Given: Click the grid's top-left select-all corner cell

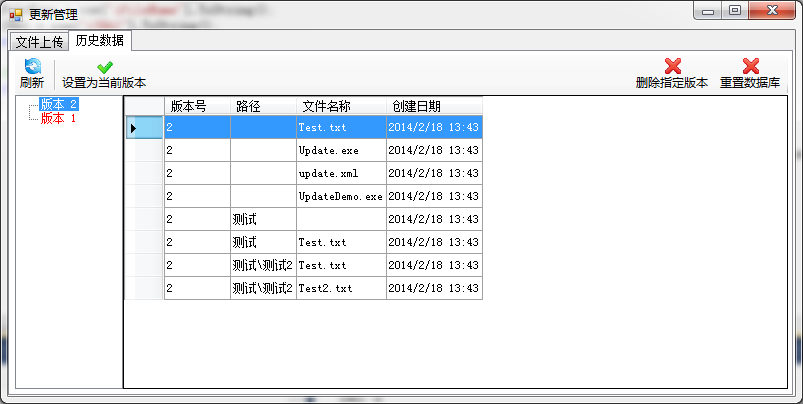Looking at the screenshot, I should click(x=144, y=106).
